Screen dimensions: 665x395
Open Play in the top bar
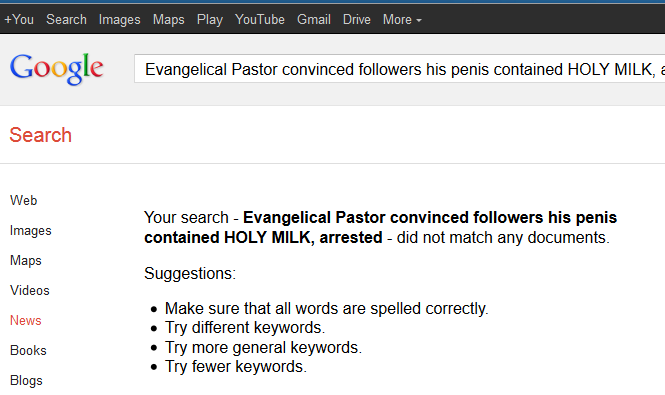tap(210, 20)
